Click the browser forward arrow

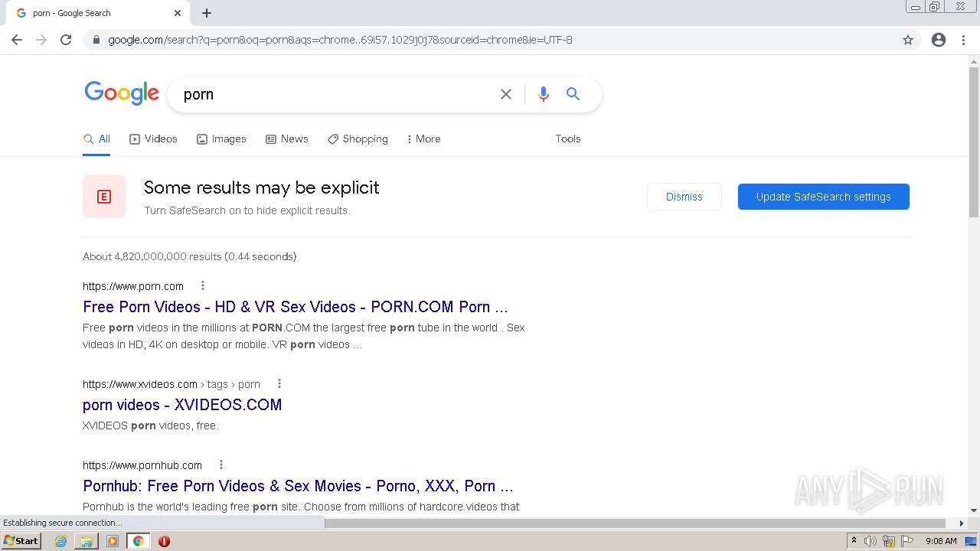coord(41,40)
